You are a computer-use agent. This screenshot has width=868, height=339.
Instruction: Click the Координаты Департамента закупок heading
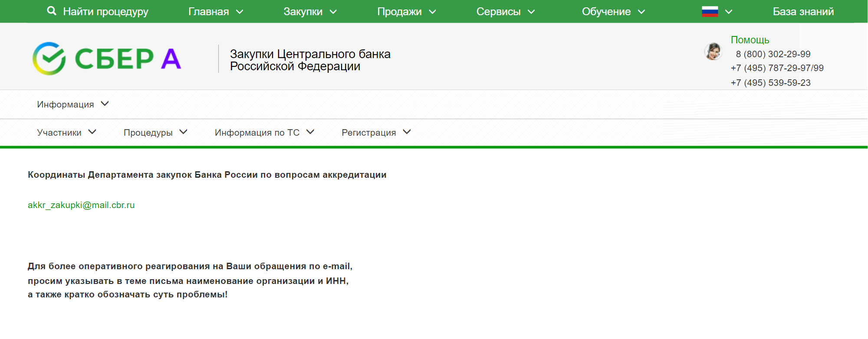click(207, 175)
